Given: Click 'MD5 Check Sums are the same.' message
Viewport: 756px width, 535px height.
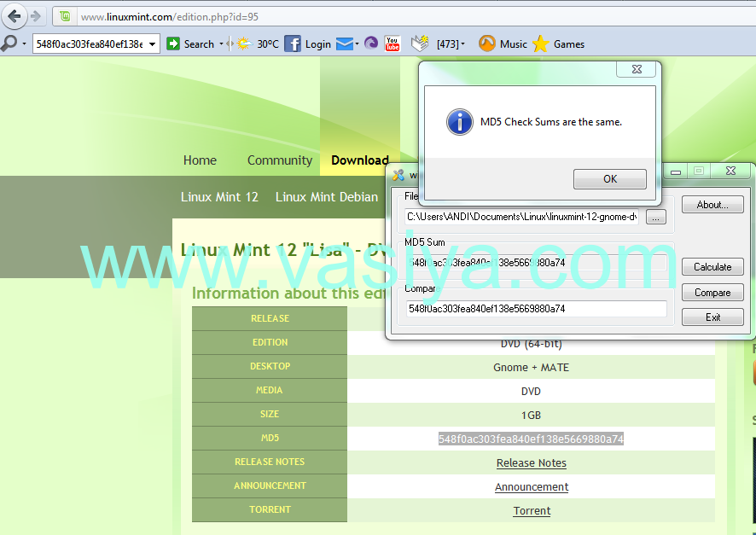Looking at the screenshot, I should [551, 122].
